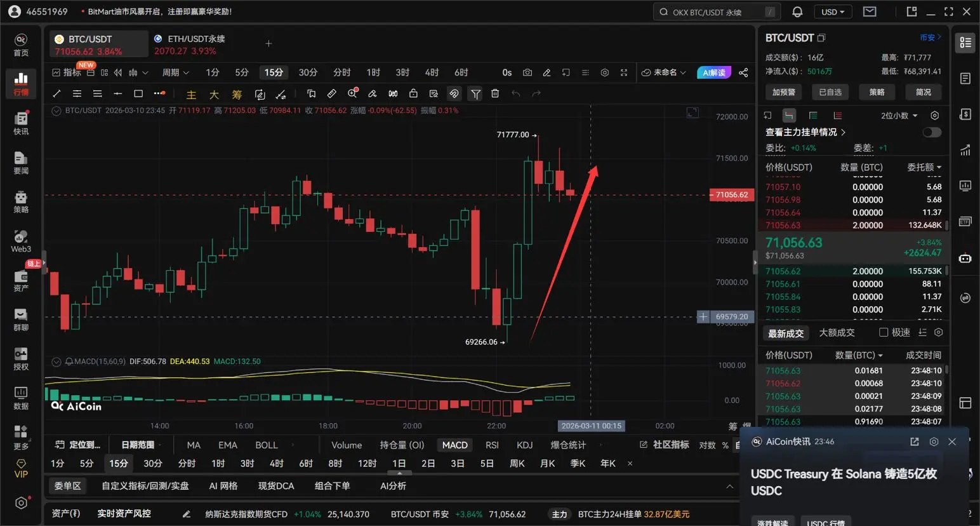Toggle the 查看主力挂单情况 switch
980x526 pixels.
pyautogui.click(x=932, y=132)
